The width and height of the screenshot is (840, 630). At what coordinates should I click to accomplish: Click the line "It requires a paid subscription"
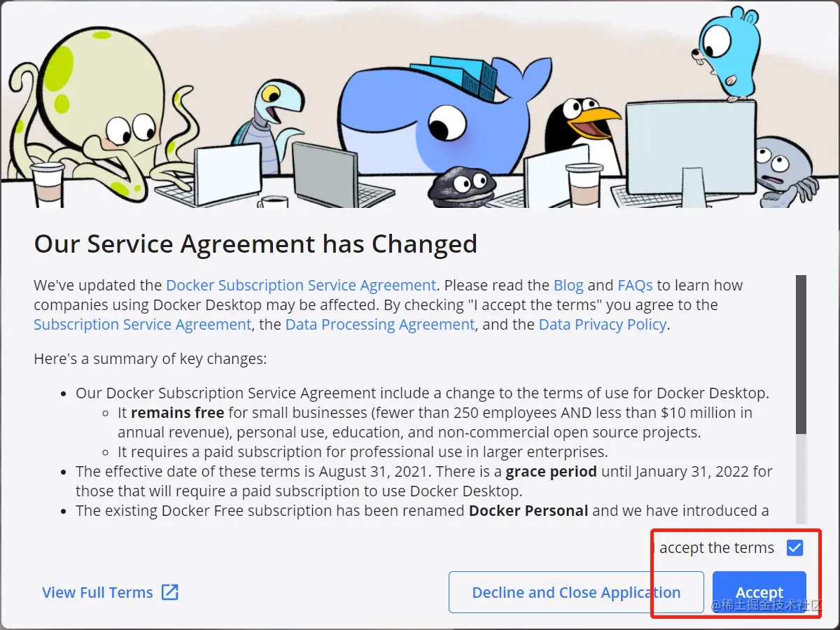363,451
